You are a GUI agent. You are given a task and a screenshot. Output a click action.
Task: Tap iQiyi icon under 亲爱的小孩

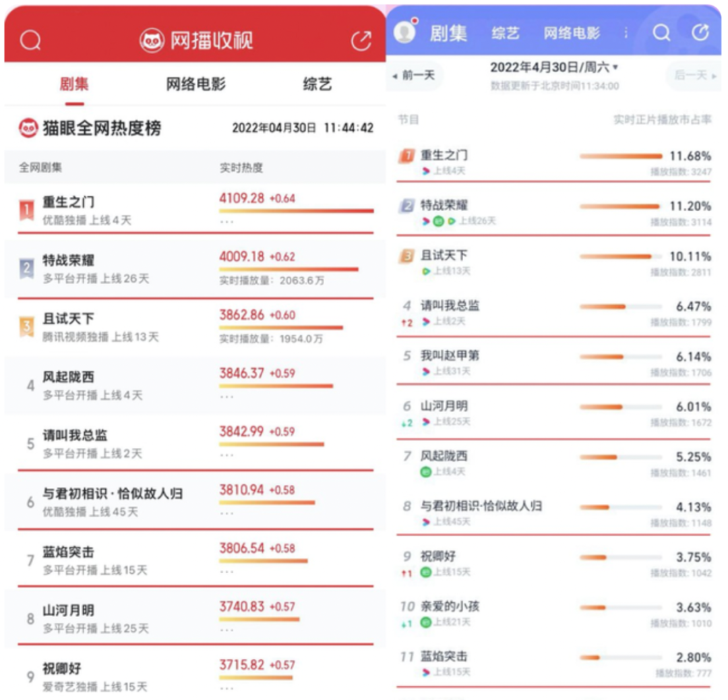click(426, 622)
